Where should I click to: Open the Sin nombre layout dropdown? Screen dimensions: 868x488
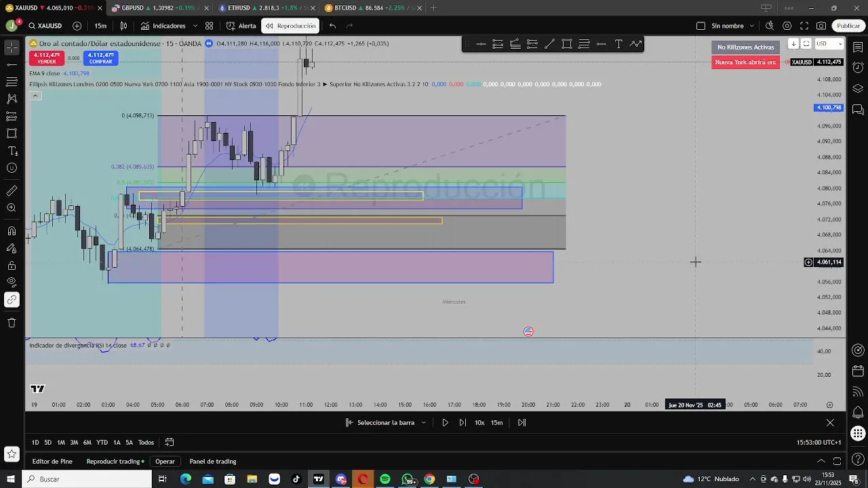click(732, 26)
